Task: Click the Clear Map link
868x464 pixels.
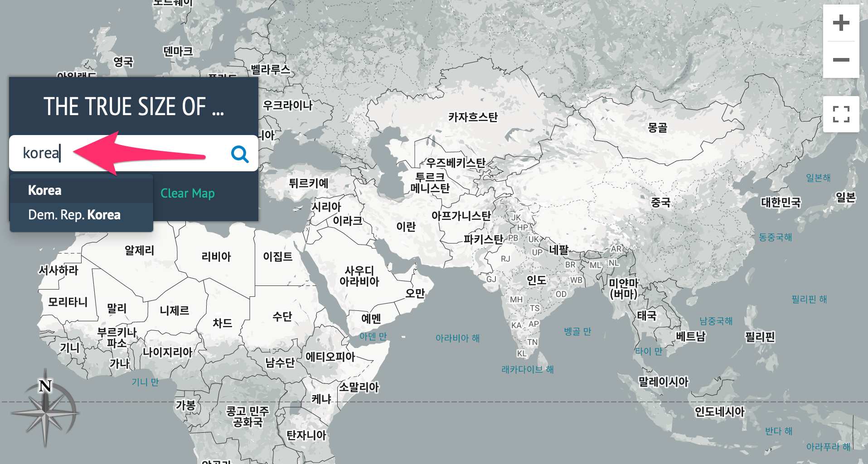Action: pos(188,193)
